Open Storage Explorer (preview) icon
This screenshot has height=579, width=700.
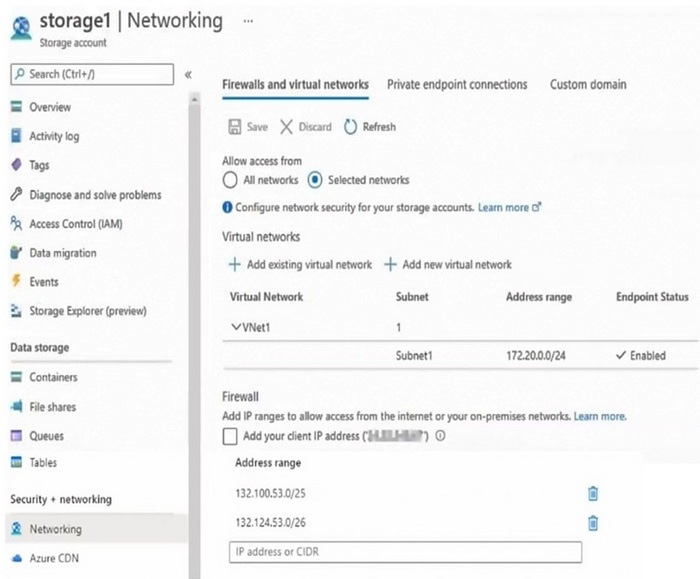tap(16, 310)
